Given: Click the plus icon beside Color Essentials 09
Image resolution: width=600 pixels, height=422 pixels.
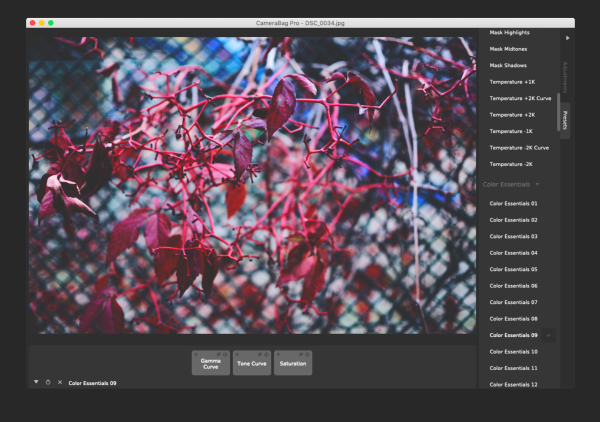Looking at the screenshot, I should click(x=548, y=336).
